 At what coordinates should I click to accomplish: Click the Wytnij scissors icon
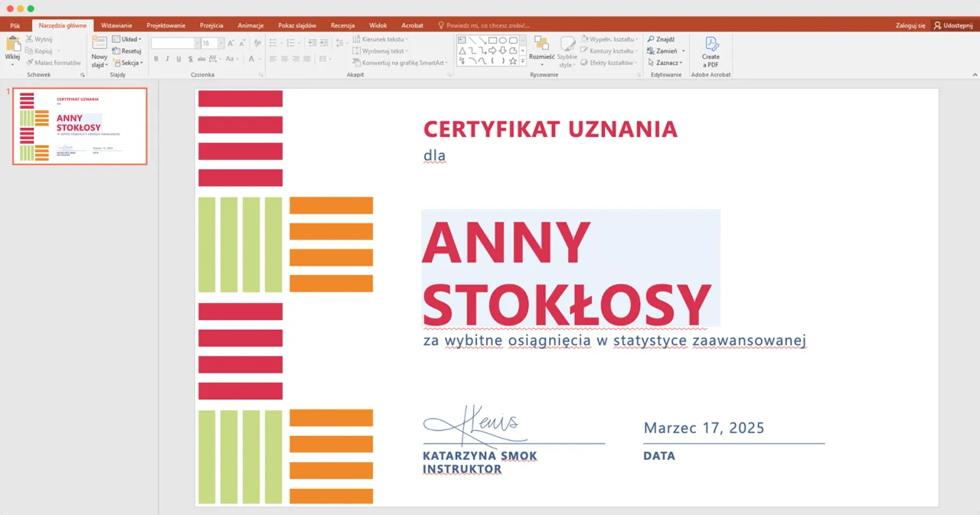pyautogui.click(x=29, y=39)
